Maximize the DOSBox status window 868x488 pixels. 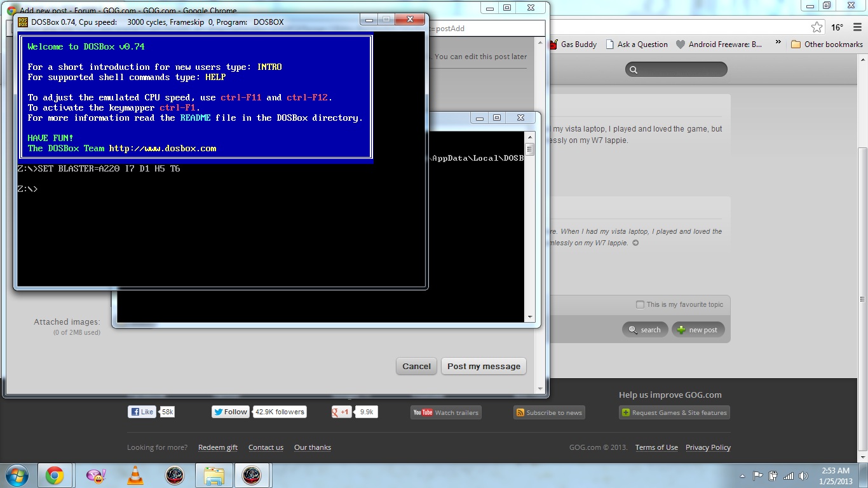(497, 118)
